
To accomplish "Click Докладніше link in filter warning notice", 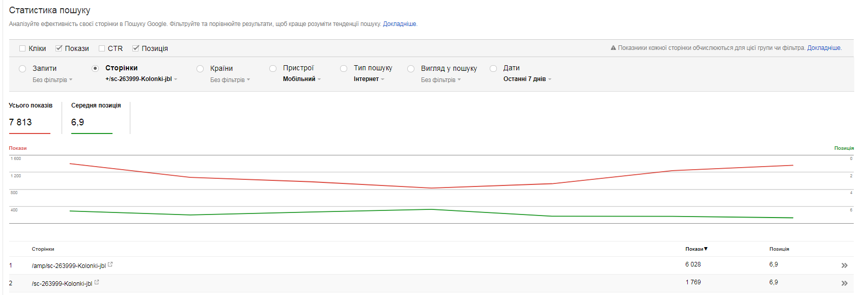I will coord(824,48).
